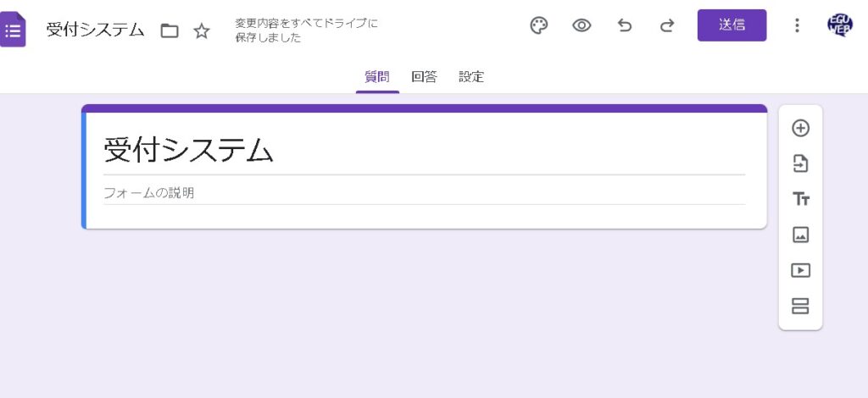Preview the form with the eye icon
The image size is (868, 398).
581,25
